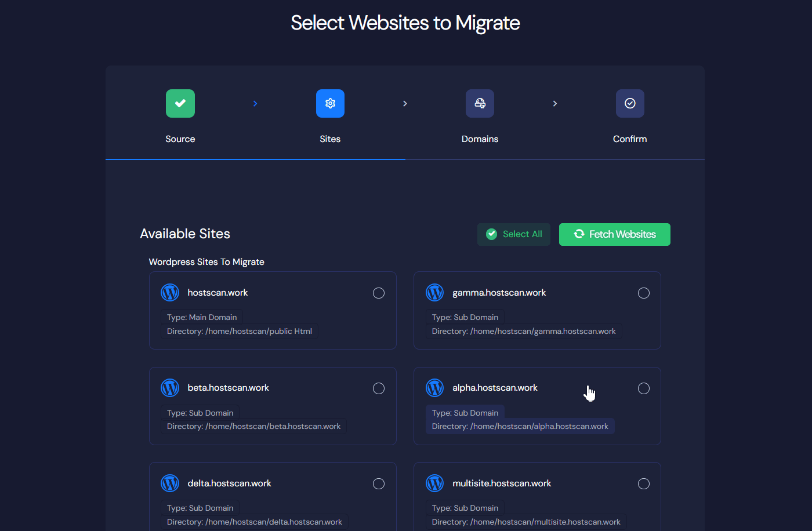Click the green checkmark icon above Source
812x531 pixels.
[180, 103]
